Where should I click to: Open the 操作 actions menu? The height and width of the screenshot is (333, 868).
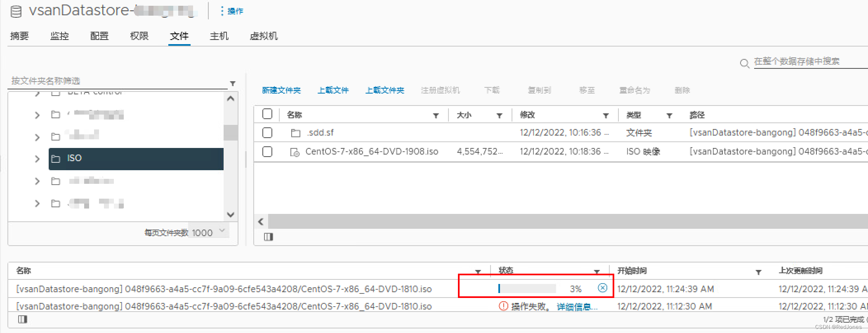[x=232, y=11]
